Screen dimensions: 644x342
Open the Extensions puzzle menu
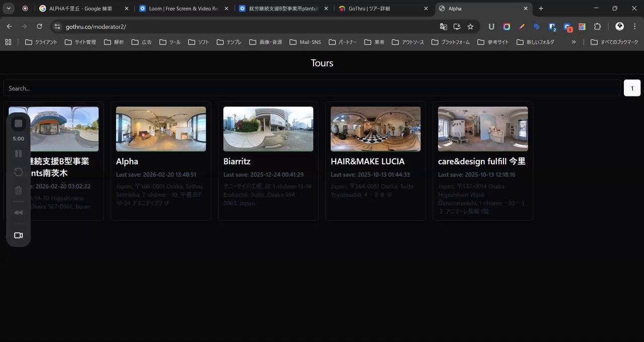[598, 27]
